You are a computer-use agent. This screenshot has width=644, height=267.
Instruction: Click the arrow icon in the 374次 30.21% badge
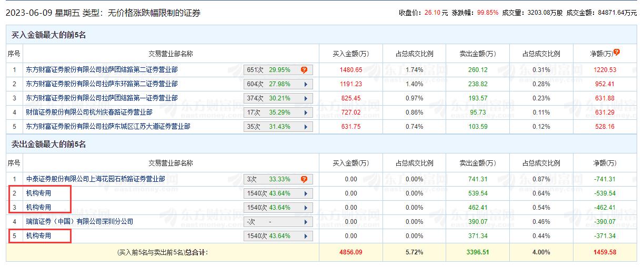tap(305, 98)
